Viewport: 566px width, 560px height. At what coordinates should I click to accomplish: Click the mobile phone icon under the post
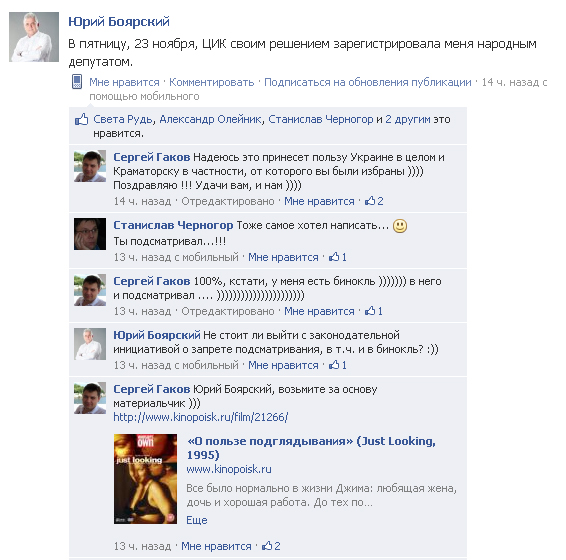[77, 82]
